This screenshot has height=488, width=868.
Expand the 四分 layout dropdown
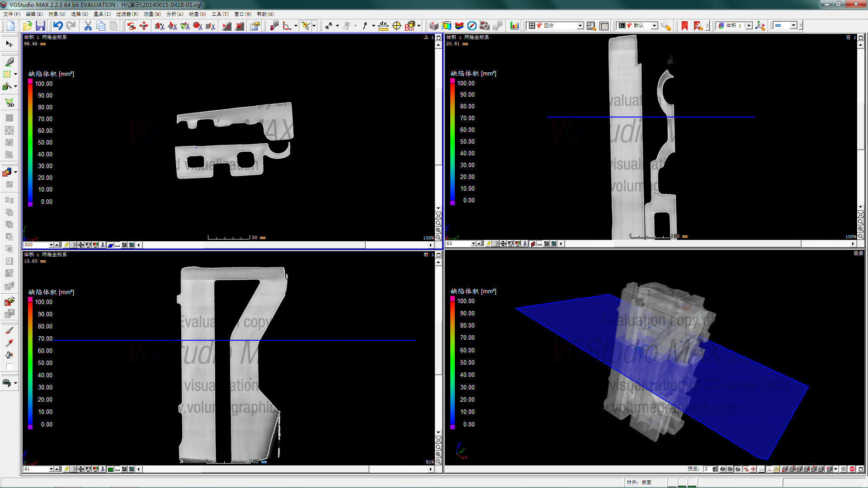tap(580, 26)
